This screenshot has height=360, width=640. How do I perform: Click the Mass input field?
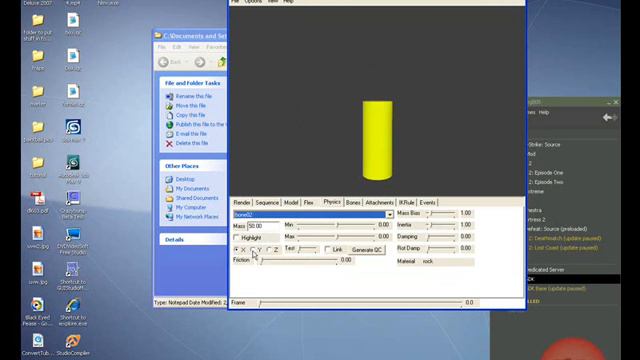(263, 226)
